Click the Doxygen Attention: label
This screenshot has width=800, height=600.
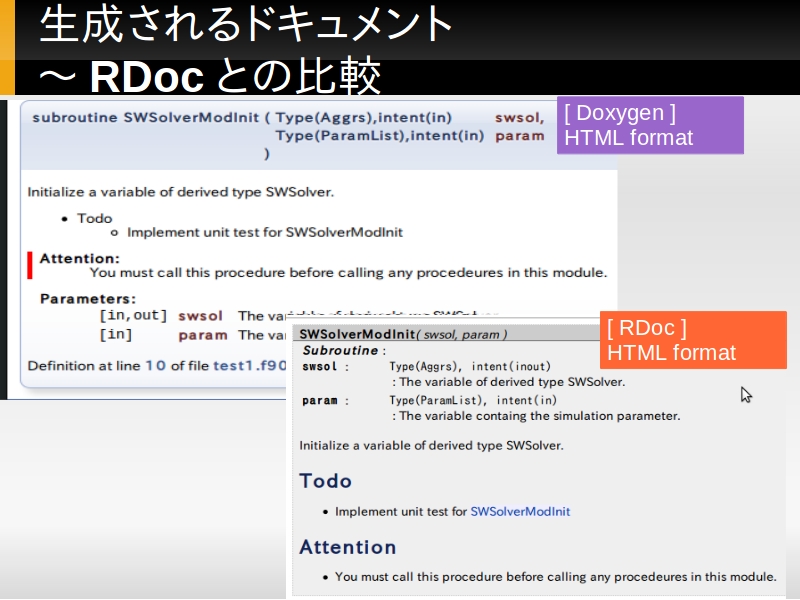coord(79,258)
